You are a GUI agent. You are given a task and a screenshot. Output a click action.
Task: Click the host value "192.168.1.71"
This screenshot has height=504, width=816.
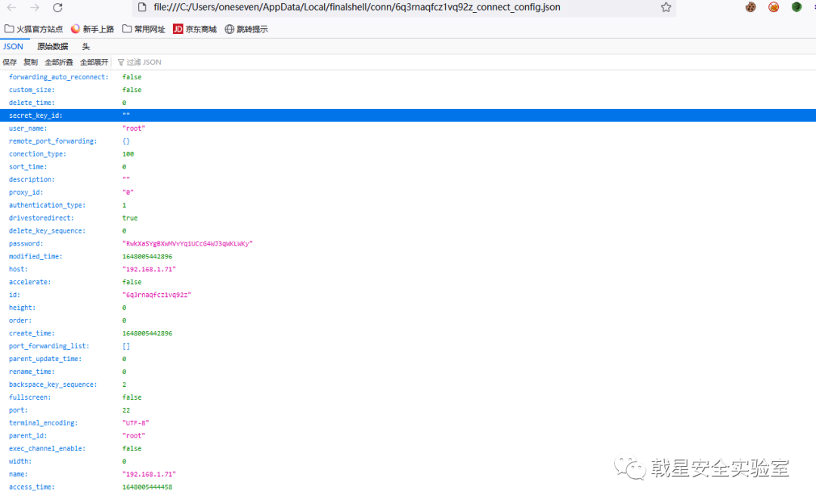coord(150,269)
